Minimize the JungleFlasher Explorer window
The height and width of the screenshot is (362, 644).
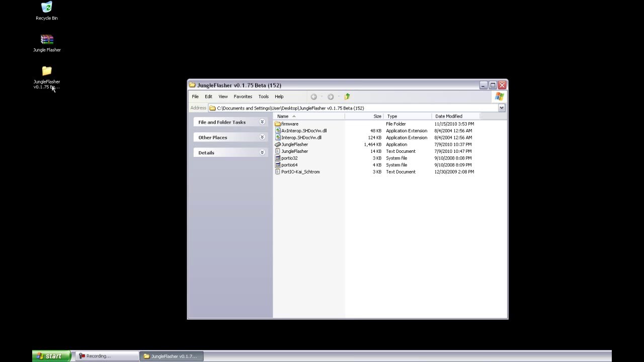(484, 85)
